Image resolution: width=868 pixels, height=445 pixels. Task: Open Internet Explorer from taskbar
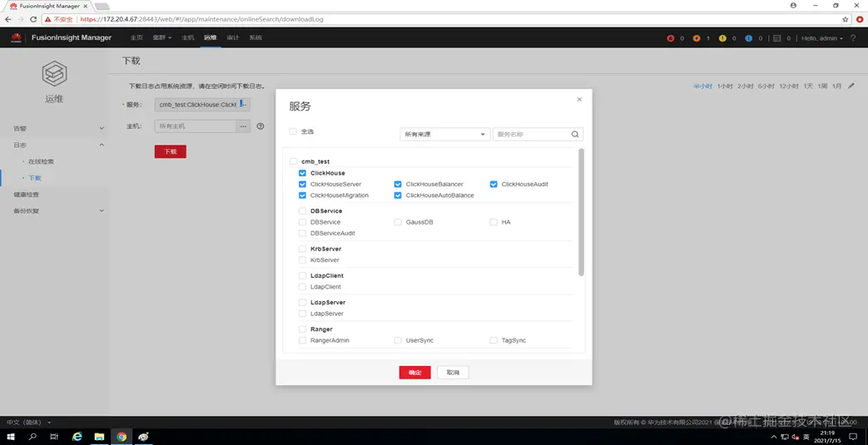point(77,437)
